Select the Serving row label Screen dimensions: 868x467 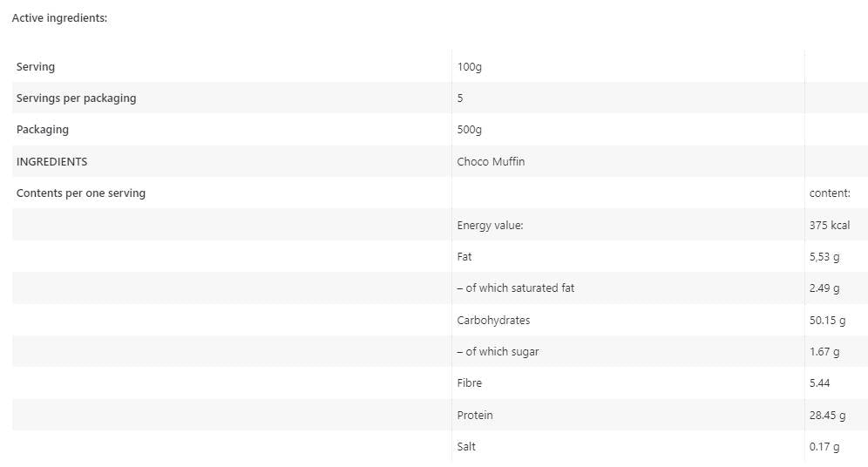(x=36, y=67)
